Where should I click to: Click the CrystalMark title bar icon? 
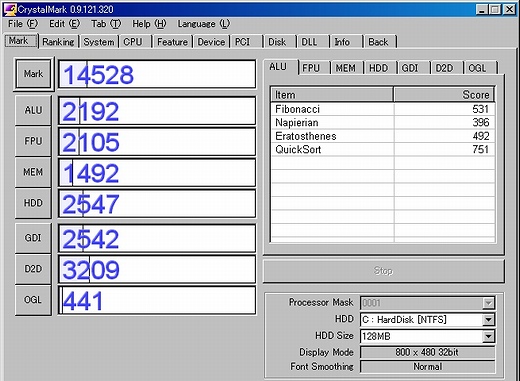point(10,9)
